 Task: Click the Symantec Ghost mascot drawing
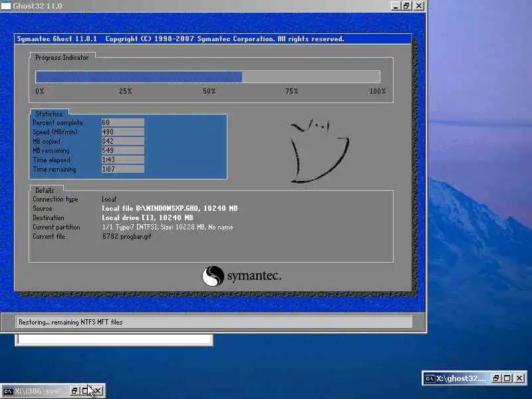[x=319, y=151]
